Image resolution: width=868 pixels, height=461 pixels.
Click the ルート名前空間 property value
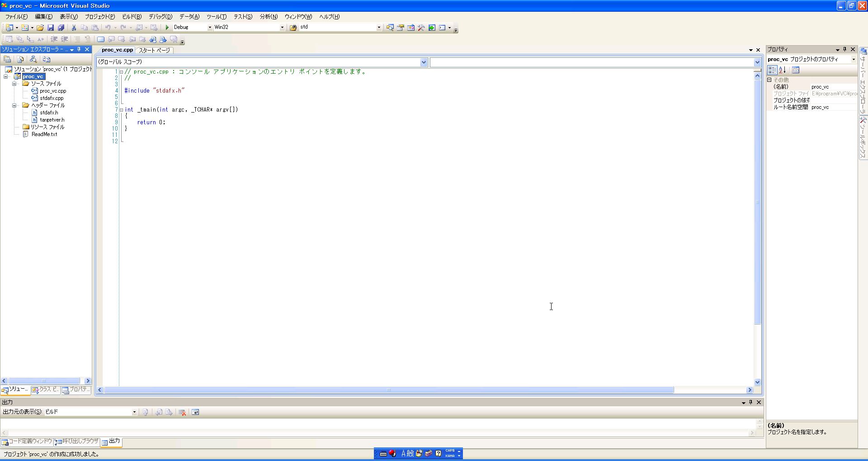click(x=834, y=107)
